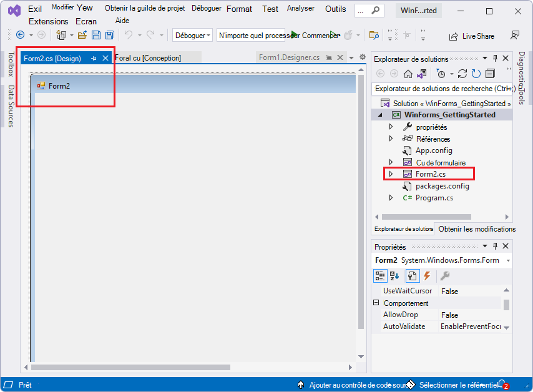Navigate backward with the back arrow icon

point(21,35)
